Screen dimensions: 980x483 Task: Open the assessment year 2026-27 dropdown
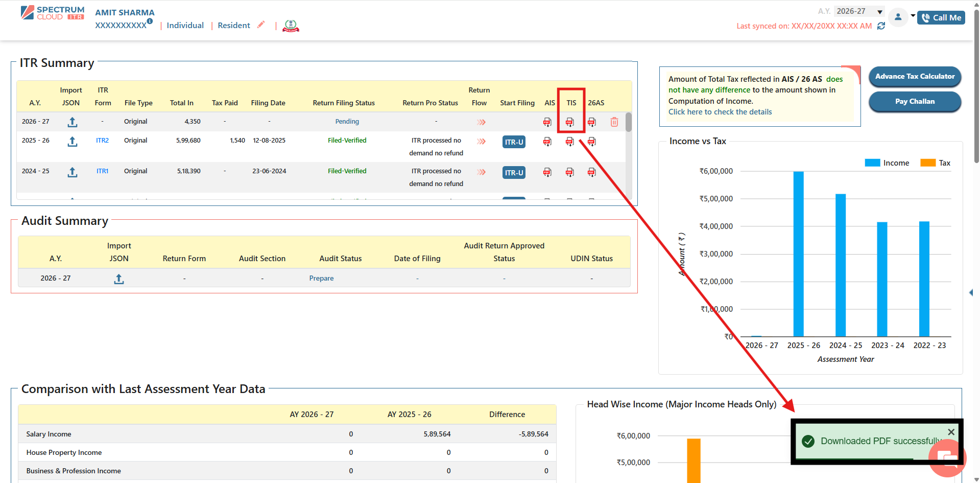click(859, 11)
